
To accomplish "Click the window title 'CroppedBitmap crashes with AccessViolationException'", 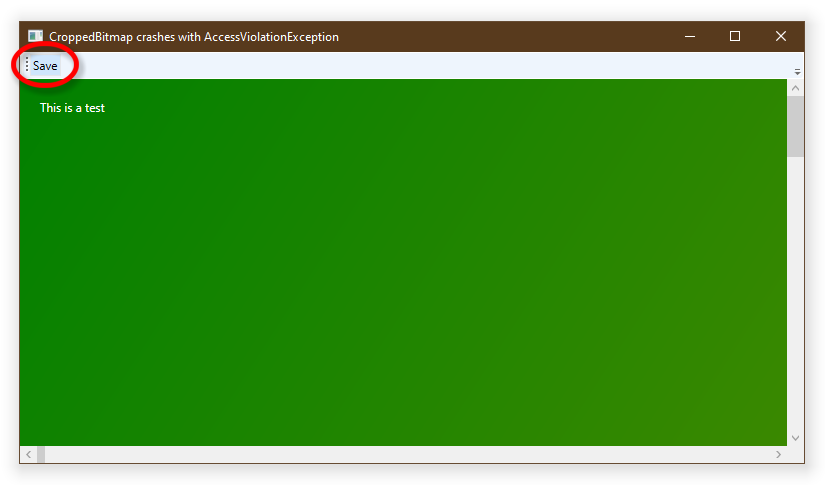I will tap(194, 37).
